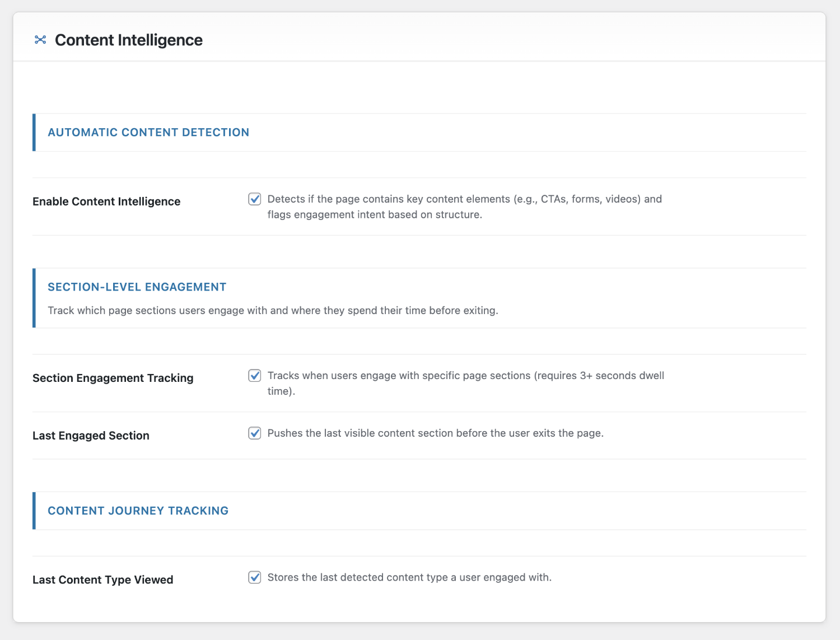Click the Section Engagement Tracking label
Screen dimensions: 840x640
(113, 378)
